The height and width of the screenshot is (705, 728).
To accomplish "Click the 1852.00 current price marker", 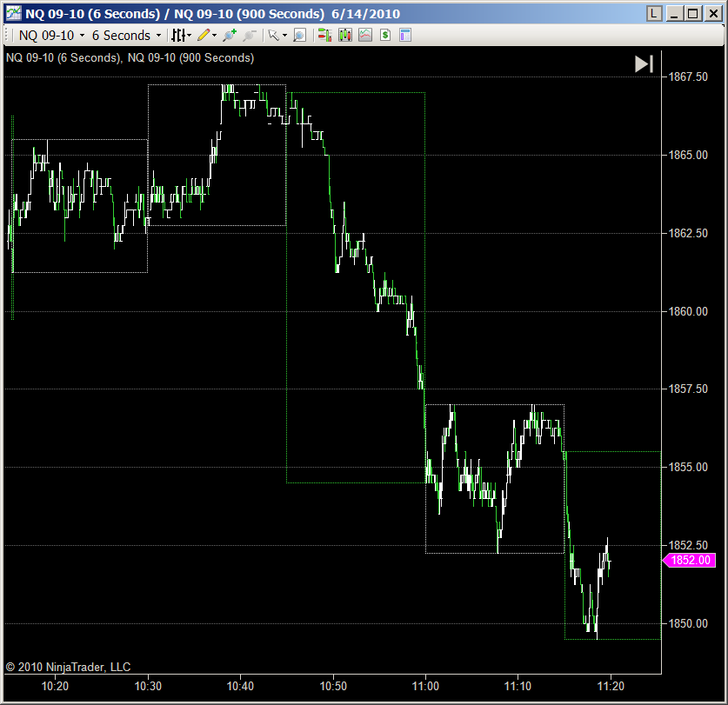I will pyautogui.click(x=690, y=560).
